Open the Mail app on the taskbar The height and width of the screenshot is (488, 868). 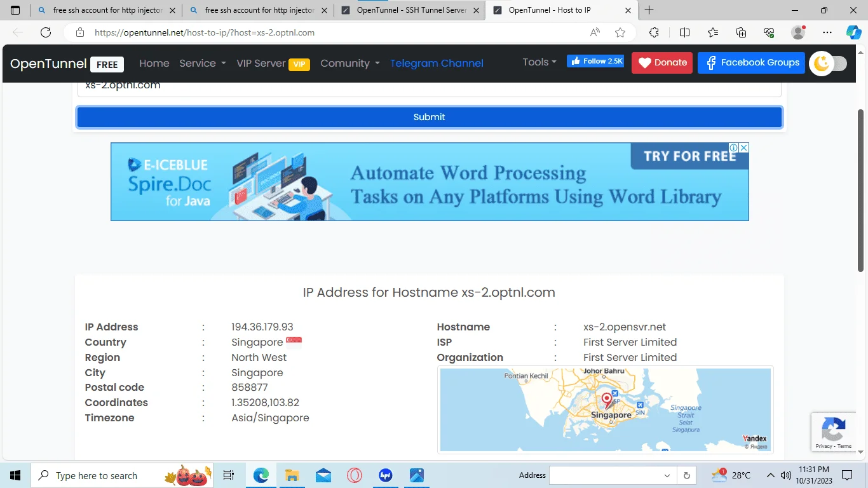point(323,475)
